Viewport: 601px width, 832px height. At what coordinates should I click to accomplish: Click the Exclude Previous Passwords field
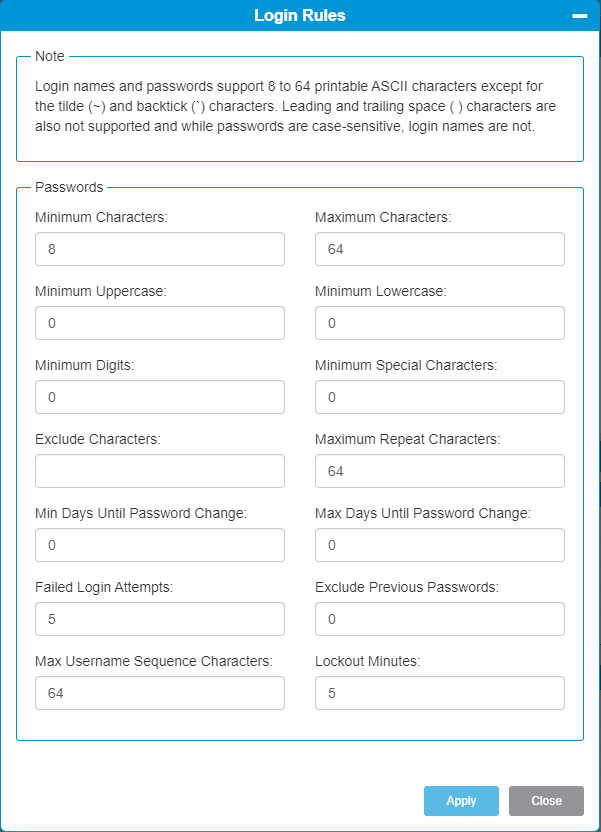(439, 619)
